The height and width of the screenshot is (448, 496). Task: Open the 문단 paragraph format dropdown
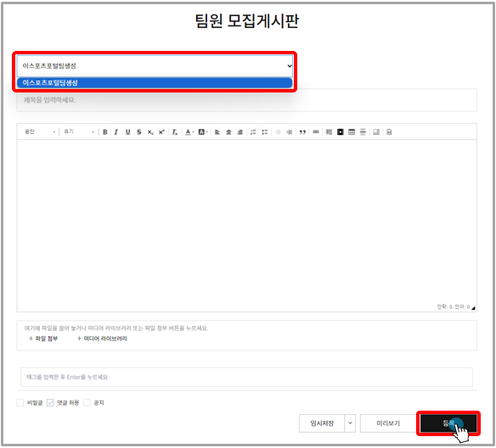(x=40, y=132)
